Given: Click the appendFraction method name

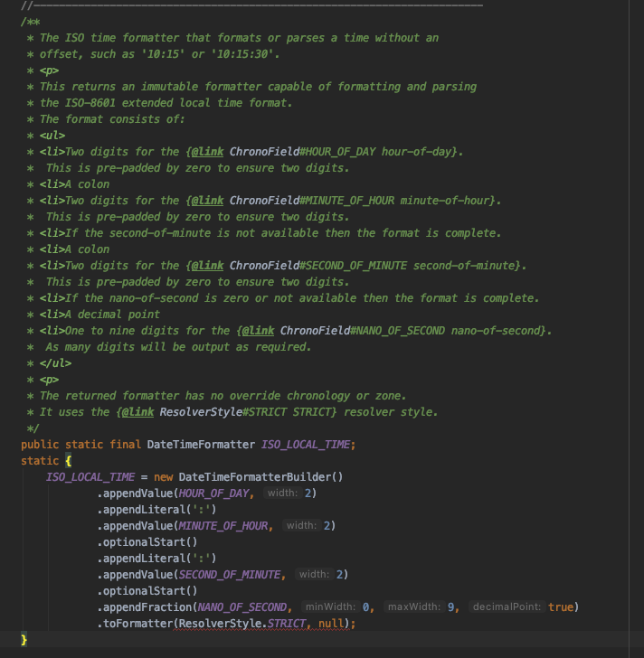Looking at the screenshot, I should tap(147, 607).
